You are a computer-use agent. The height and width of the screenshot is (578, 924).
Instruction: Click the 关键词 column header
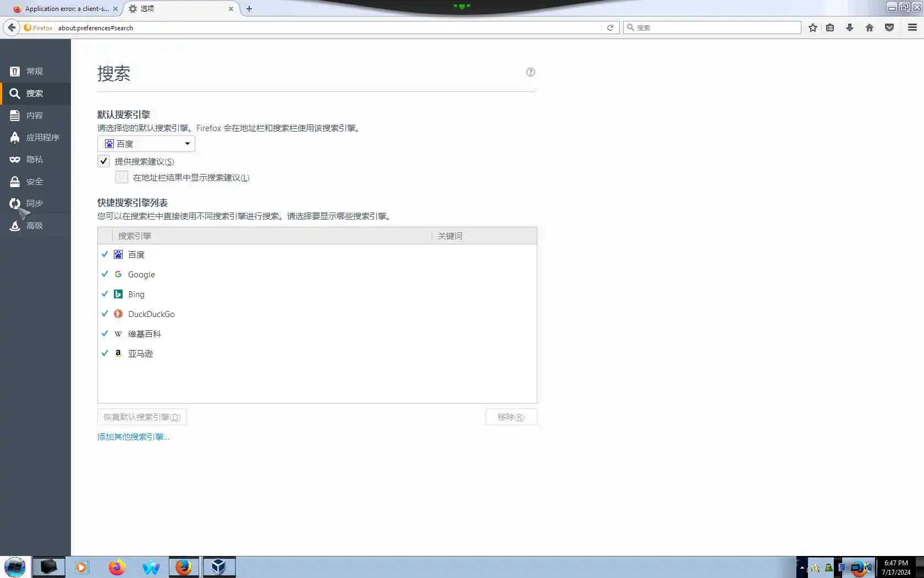tap(484, 236)
